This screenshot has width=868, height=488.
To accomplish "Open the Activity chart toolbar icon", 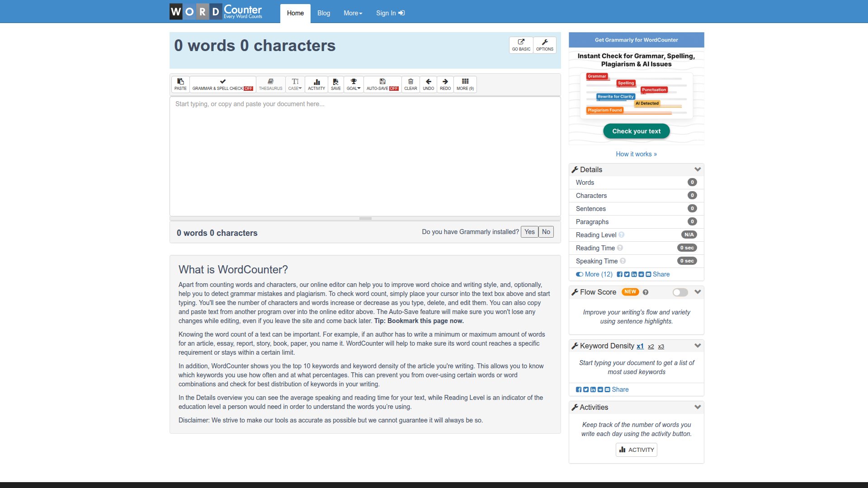I will (316, 84).
